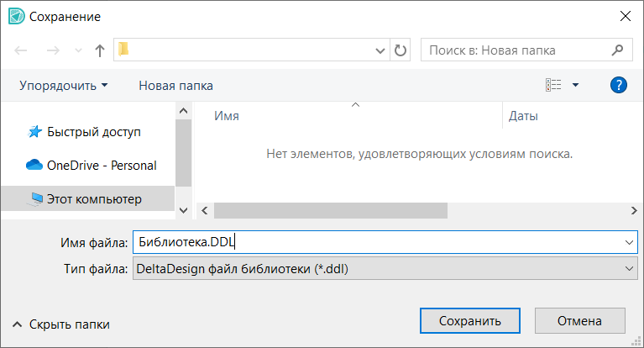Click the OneDrive cloud icon
This screenshot has height=348, width=644.
click(34, 166)
